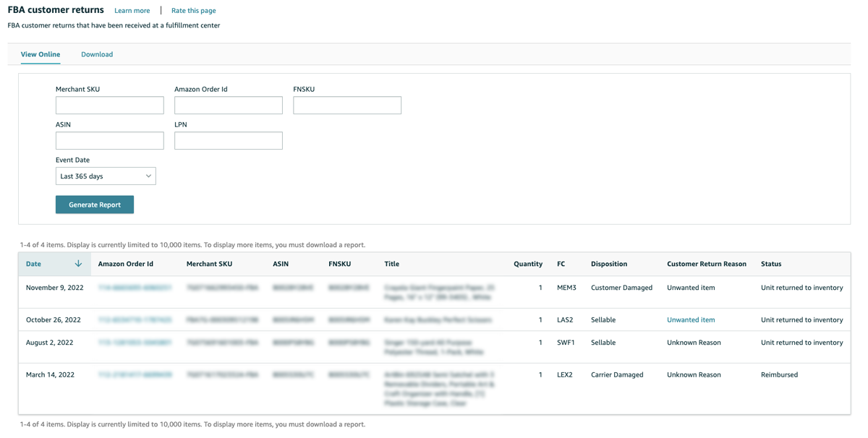Screen dimensions: 868x438
Task: Click the Customer Return Reason column header
Action: click(x=706, y=264)
